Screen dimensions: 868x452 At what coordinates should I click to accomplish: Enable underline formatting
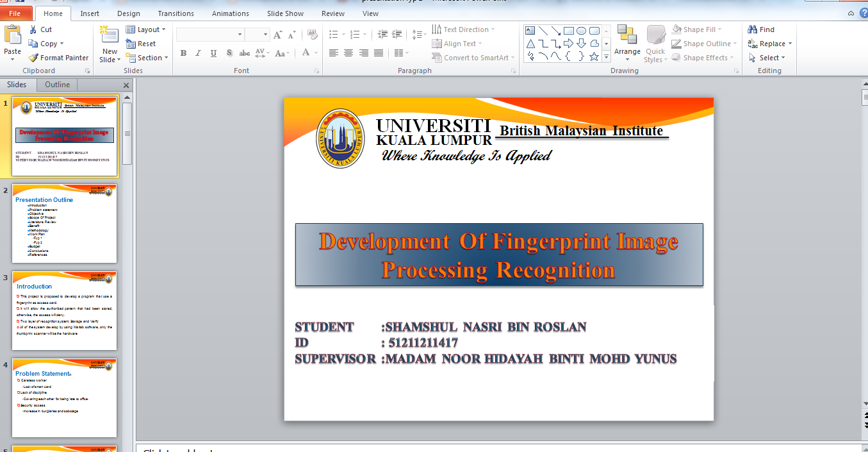click(x=213, y=51)
